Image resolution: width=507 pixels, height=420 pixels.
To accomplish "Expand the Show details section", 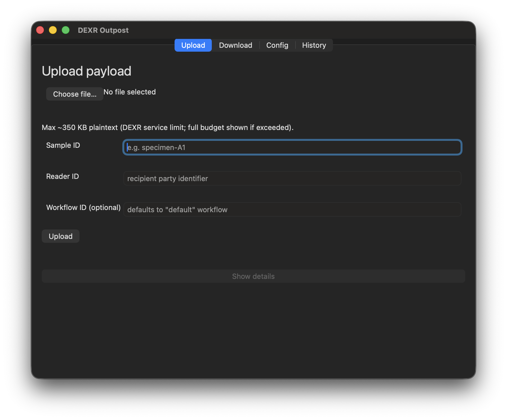I will (254, 276).
